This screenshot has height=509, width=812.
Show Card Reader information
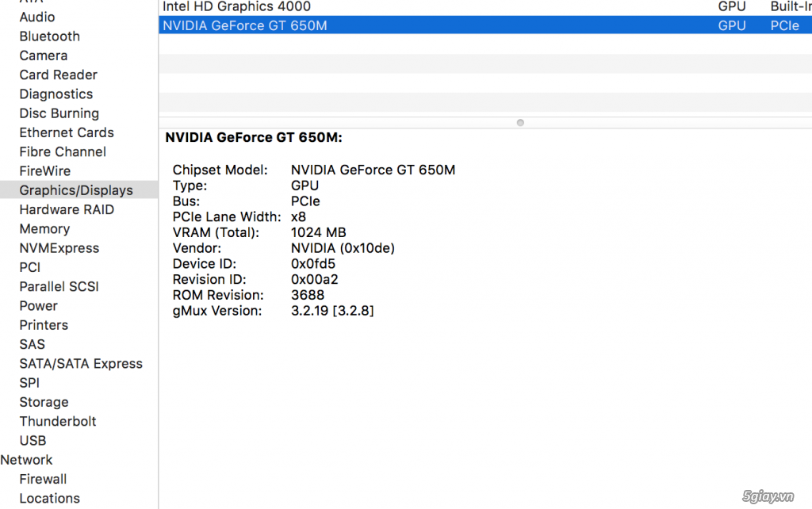[x=58, y=75]
